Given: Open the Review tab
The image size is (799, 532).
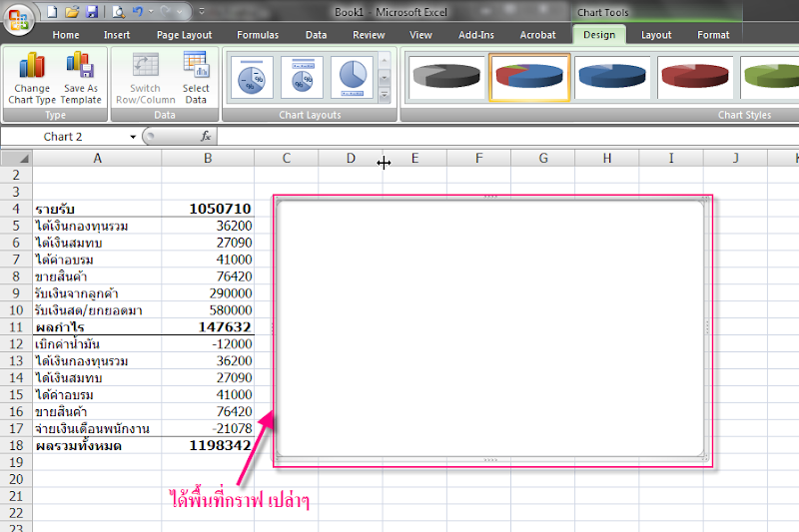Looking at the screenshot, I should click(x=369, y=35).
